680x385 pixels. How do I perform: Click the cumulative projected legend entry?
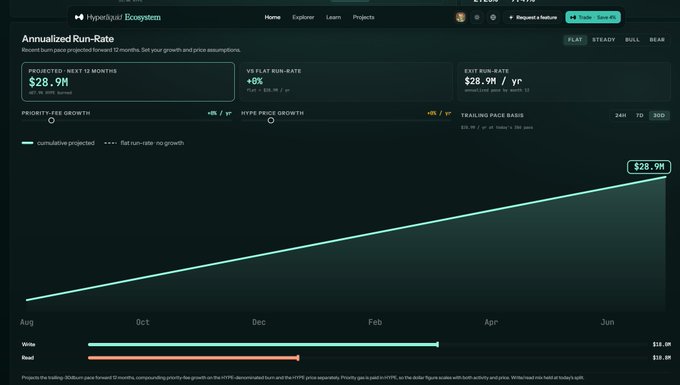pyautogui.click(x=58, y=143)
